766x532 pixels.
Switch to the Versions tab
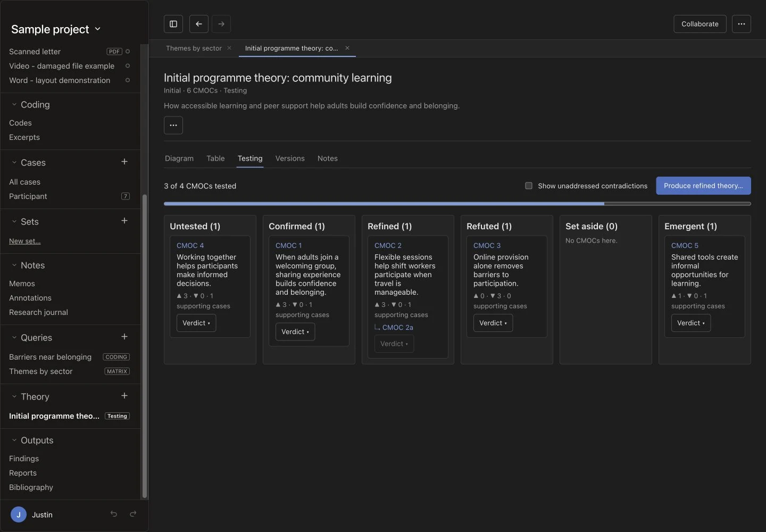pyautogui.click(x=290, y=159)
